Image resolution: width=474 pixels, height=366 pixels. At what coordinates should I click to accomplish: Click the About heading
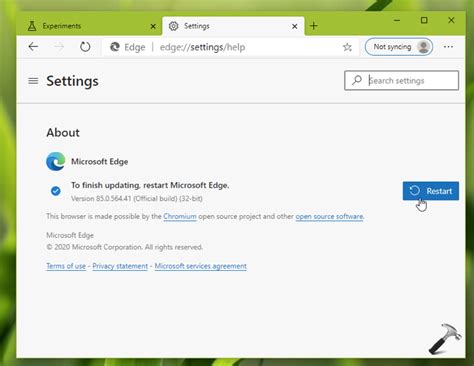coord(63,133)
